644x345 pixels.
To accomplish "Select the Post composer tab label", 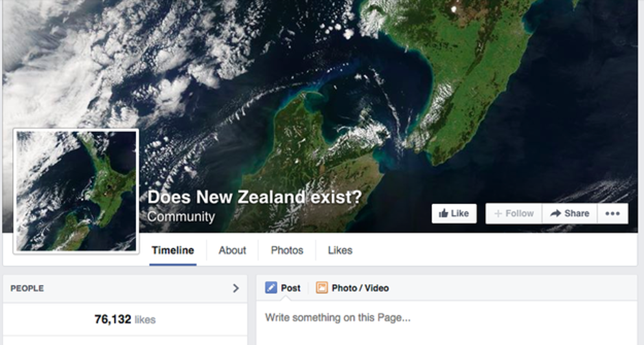I will 291,288.
